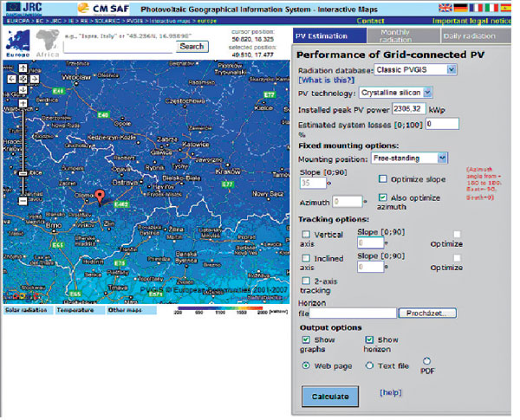Open the Radiation database dropdown
This screenshot has width=520, height=420.
point(415,69)
